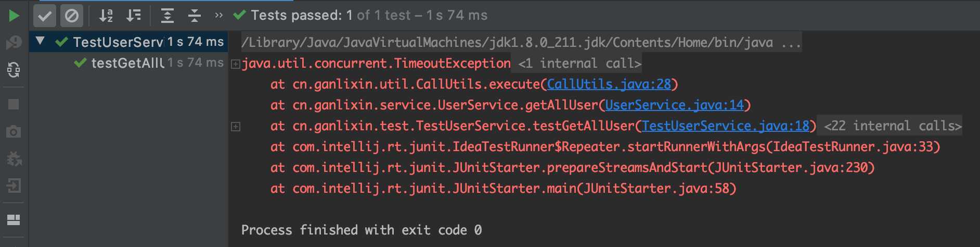Expand the 22 internal calls fold
980x247 pixels.
[x=893, y=126]
